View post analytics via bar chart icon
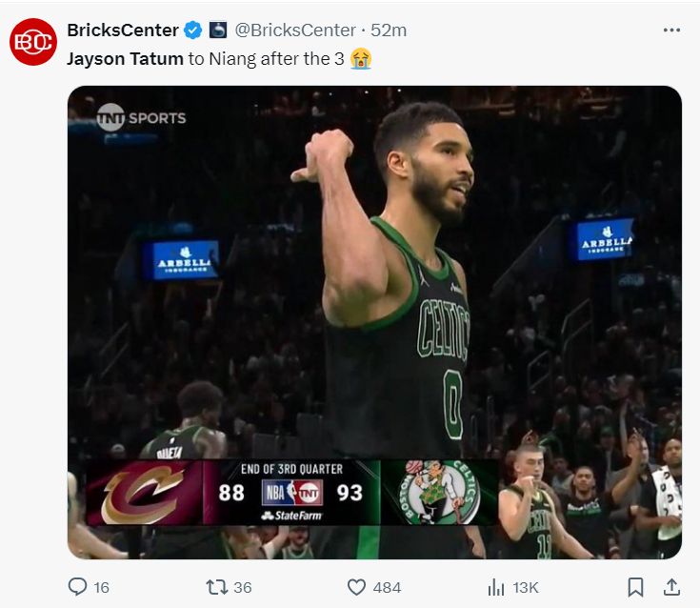The width and height of the screenshot is (700, 608). coord(496,587)
